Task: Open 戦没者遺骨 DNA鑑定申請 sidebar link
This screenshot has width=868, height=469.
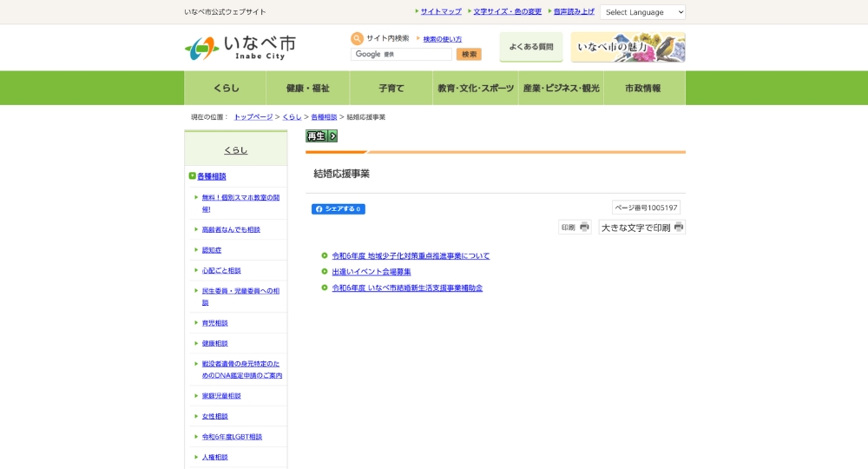Action: pyautogui.click(x=242, y=369)
